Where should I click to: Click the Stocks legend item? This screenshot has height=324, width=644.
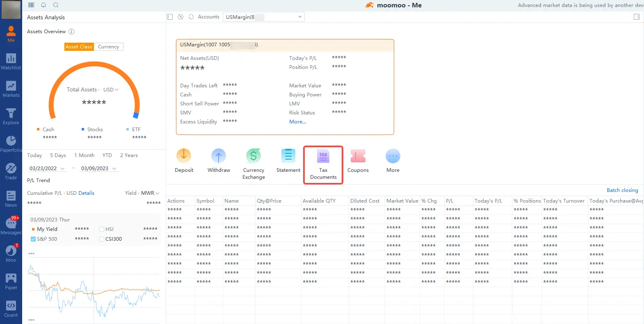point(92,130)
